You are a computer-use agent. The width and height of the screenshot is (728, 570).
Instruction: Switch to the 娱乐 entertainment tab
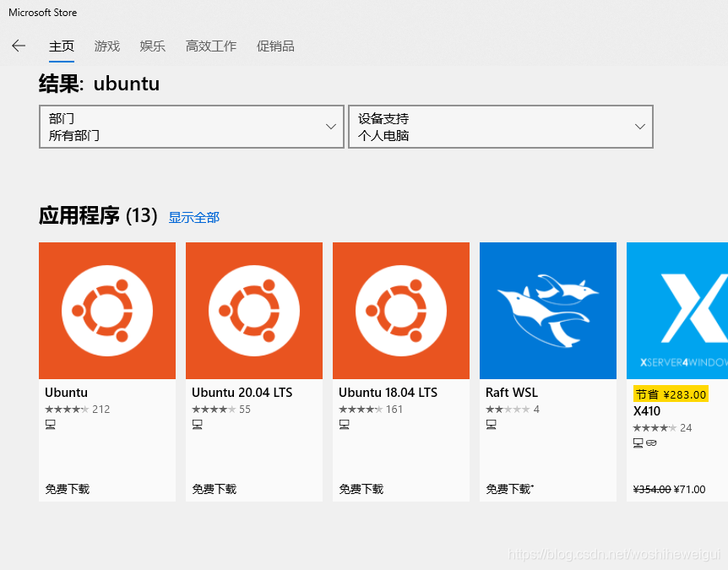pos(153,46)
